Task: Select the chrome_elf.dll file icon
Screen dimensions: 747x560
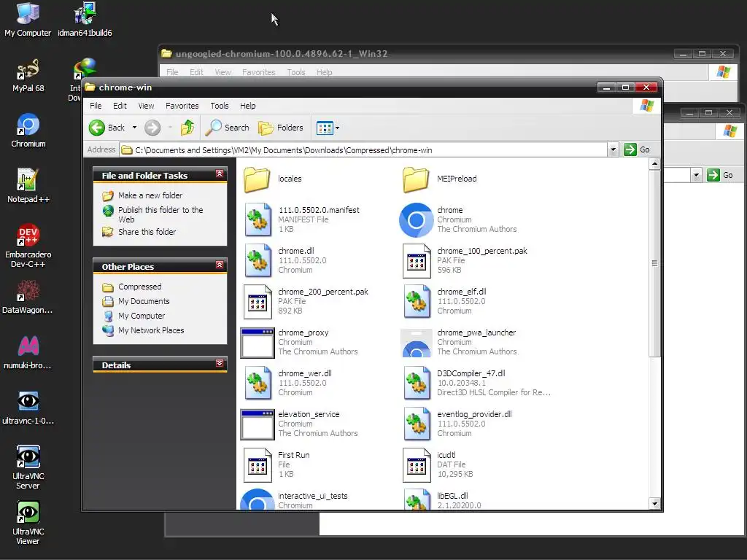Action: point(417,301)
